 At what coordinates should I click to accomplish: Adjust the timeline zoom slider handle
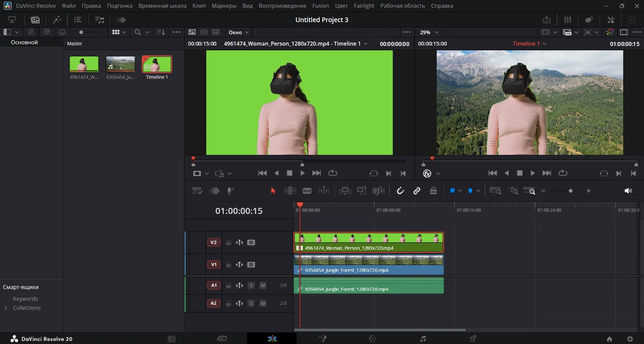click(x=571, y=191)
